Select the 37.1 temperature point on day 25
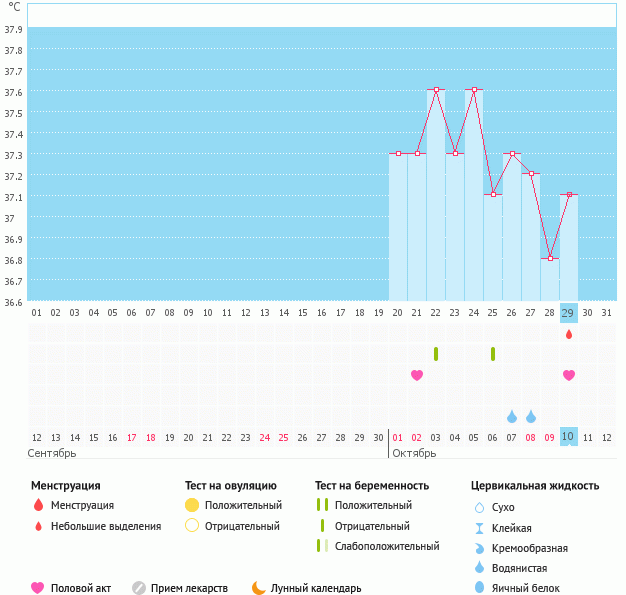The image size is (626, 595). pyautogui.click(x=493, y=195)
